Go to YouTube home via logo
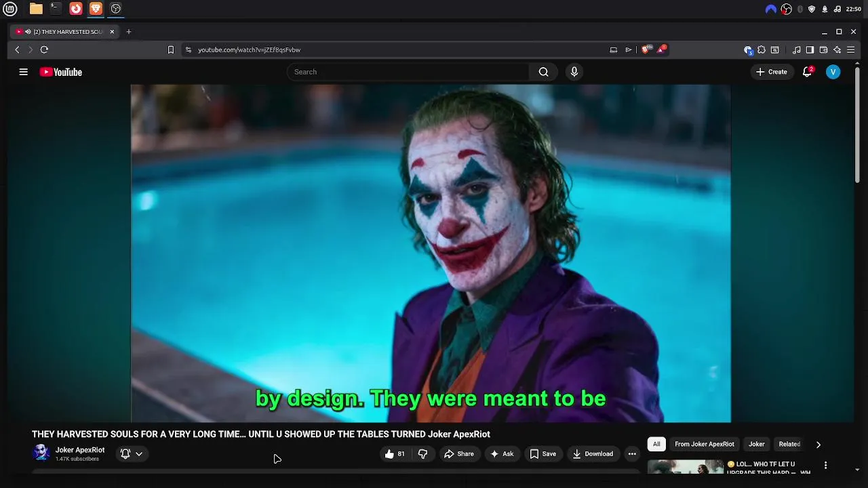868x488 pixels. pos(60,72)
